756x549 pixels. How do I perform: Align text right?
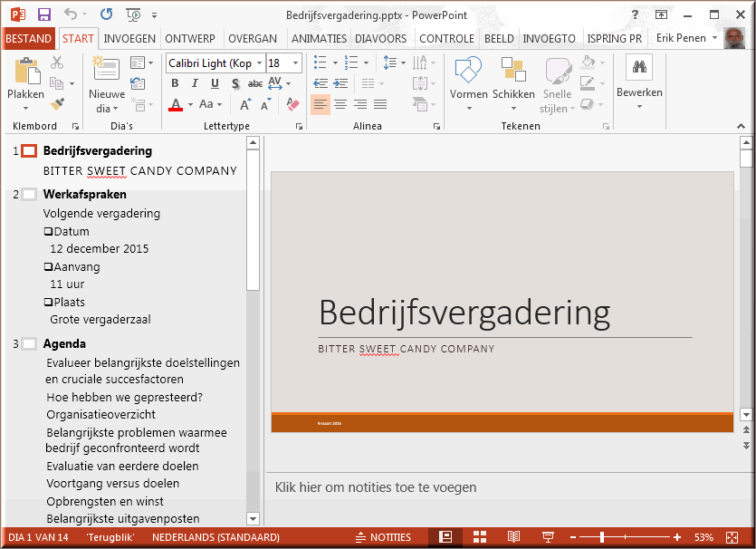point(360,104)
